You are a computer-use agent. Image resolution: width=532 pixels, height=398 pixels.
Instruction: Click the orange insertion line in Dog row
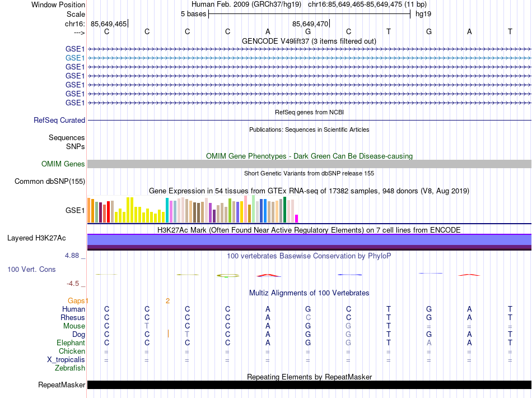pos(168,334)
